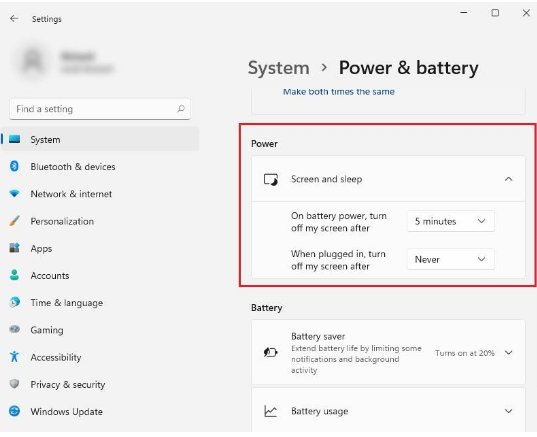Collapse the Screen and sleep section
The height and width of the screenshot is (437, 537).
[508, 179]
